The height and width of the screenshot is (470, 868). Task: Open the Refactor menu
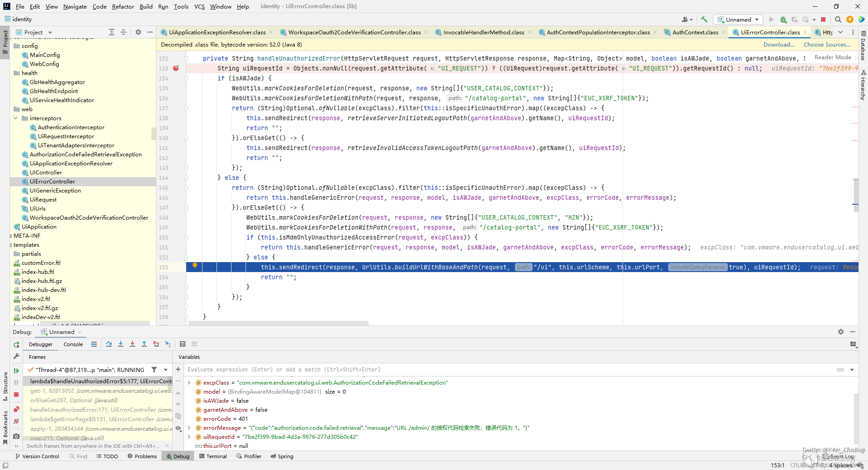123,6
